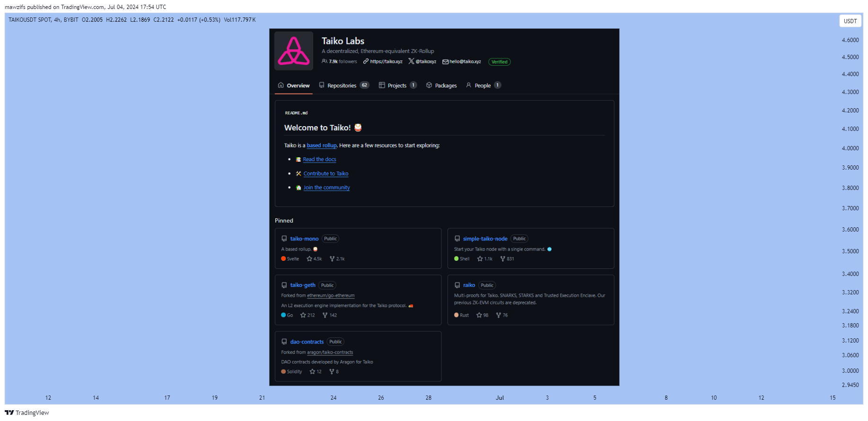The width and height of the screenshot is (868, 421).
Task: Click the table icon beside Projects
Action: click(382, 85)
